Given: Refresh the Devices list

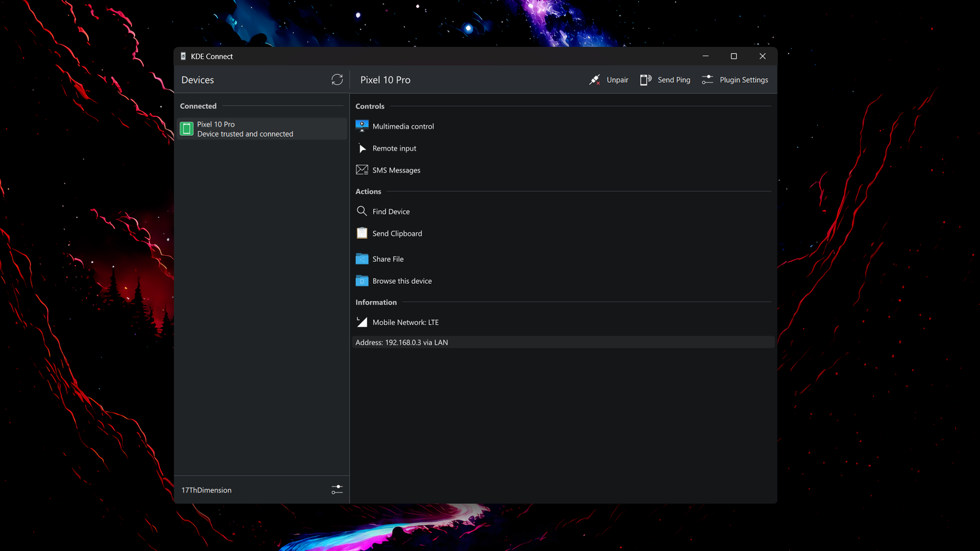Looking at the screenshot, I should [x=337, y=80].
